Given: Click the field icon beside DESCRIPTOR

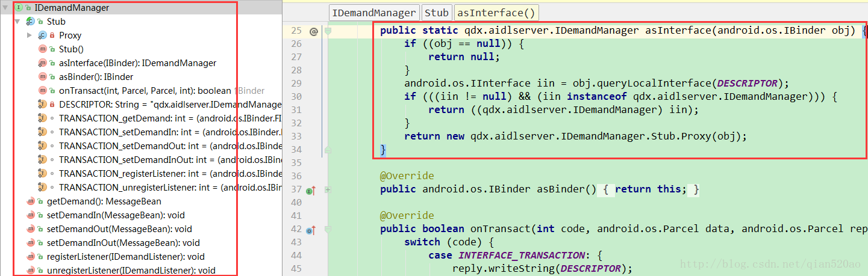Looking at the screenshot, I should tap(43, 105).
